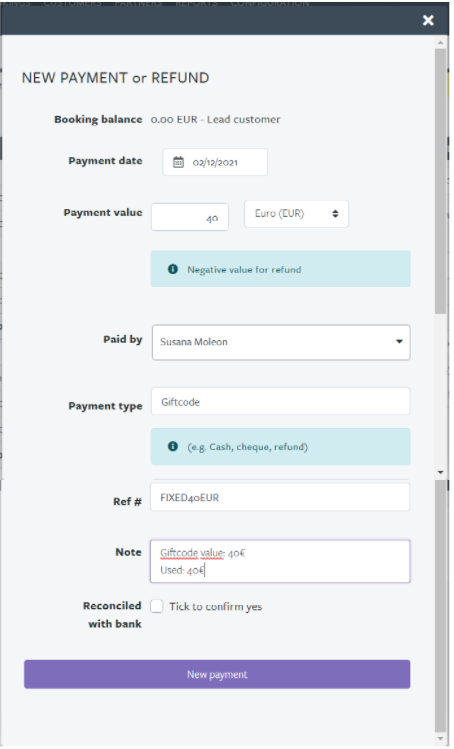Click the Paid by dropdown arrow
454x749 pixels.
tap(399, 342)
